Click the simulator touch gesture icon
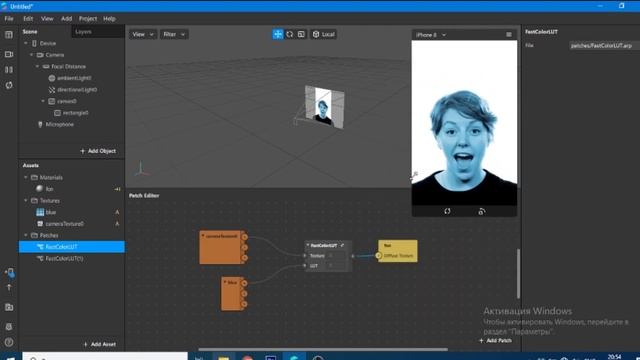 tap(482, 211)
